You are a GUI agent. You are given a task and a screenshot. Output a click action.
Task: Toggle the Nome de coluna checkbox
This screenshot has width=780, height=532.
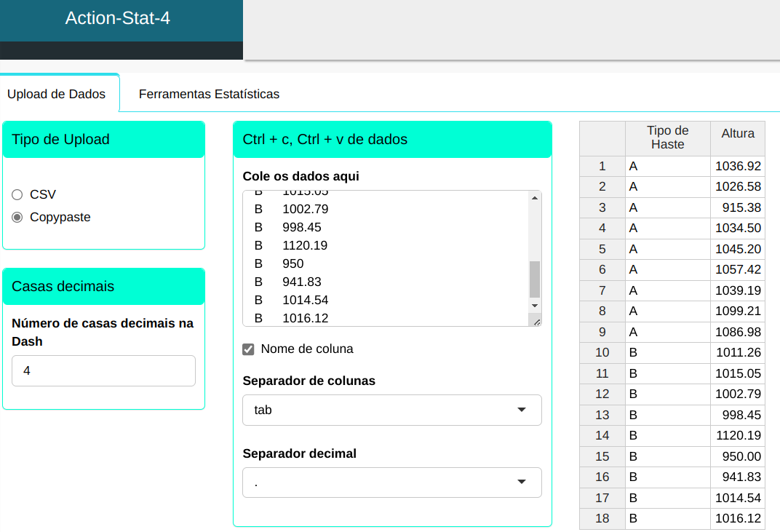coord(249,349)
